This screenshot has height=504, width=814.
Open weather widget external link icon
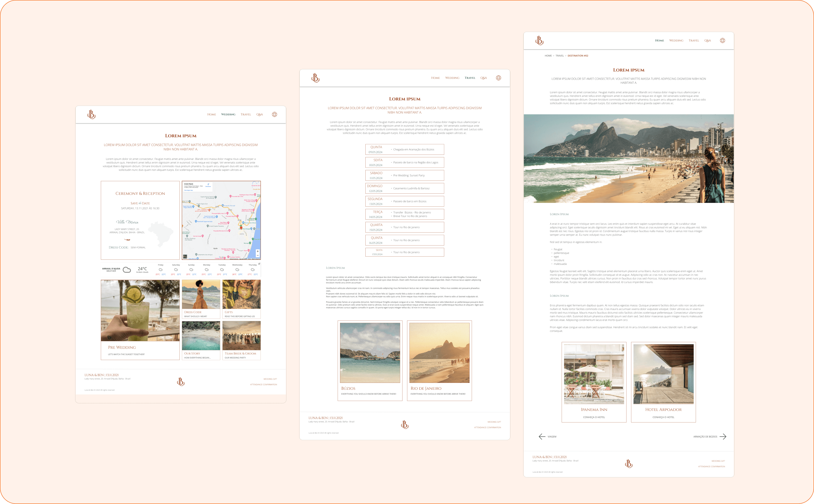pos(259,264)
